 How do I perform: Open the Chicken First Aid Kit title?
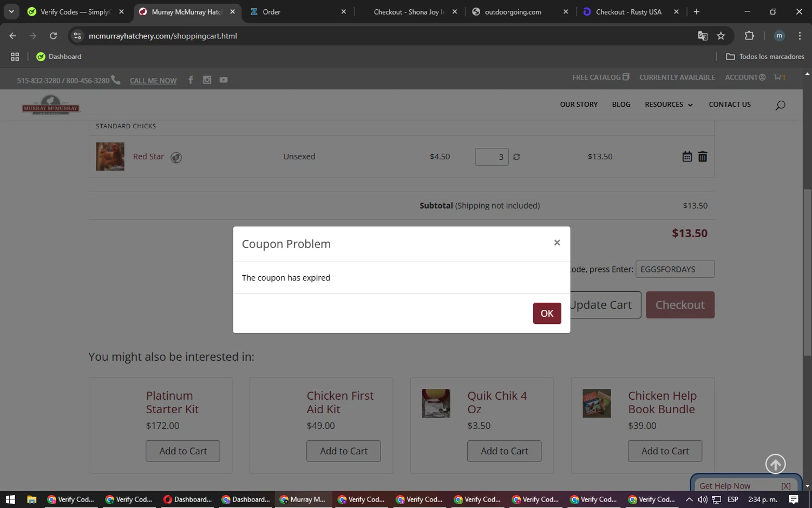click(340, 402)
